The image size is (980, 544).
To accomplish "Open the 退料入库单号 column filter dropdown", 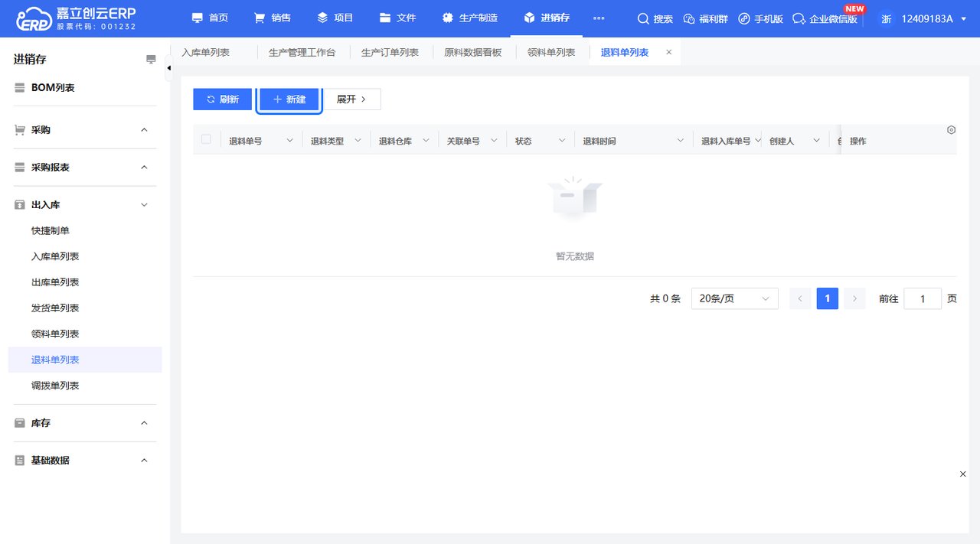I will pyautogui.click(x=758, y=141).
